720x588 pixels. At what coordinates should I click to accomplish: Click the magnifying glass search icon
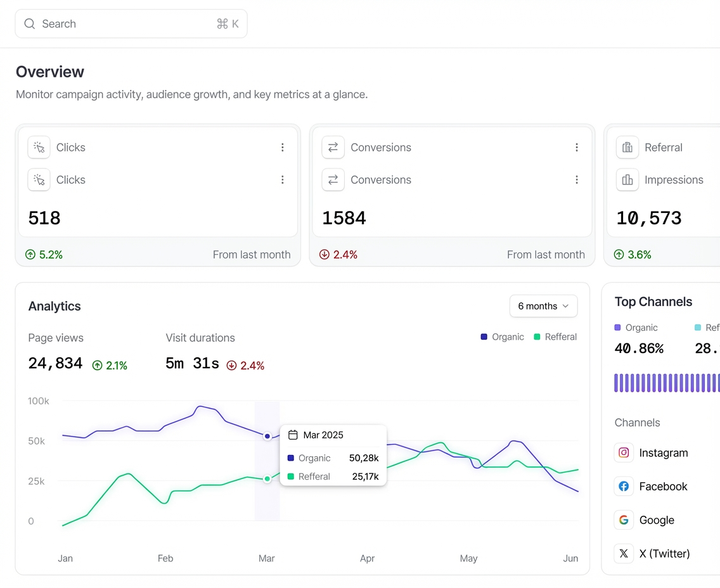tap(29, 24)
